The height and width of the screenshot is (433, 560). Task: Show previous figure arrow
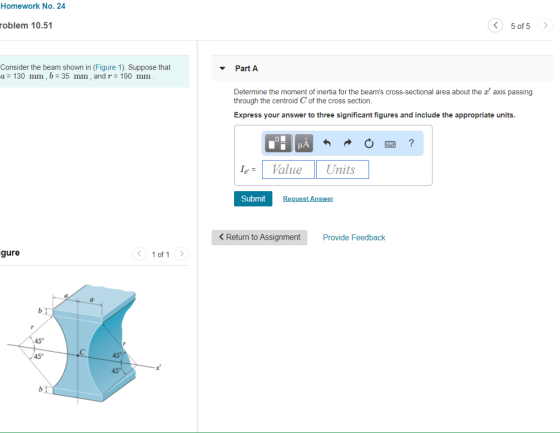click(x=139, y=254)
